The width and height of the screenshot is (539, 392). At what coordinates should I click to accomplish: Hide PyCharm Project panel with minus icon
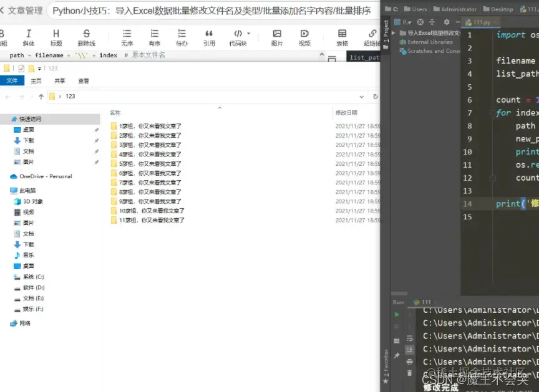click(x=457, y=22)
